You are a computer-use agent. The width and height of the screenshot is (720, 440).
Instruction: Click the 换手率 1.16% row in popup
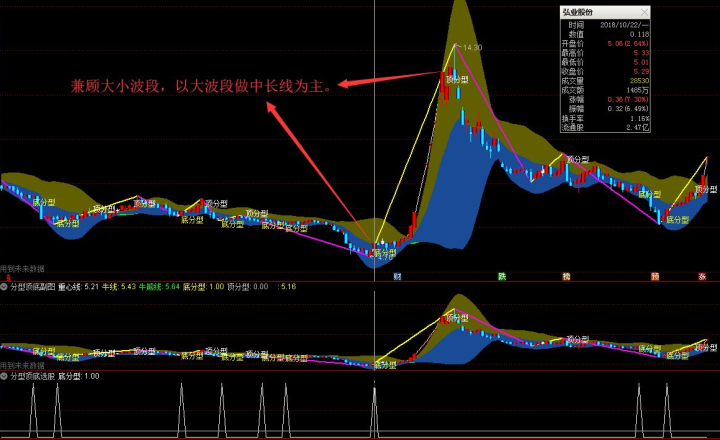pos(605,118)
